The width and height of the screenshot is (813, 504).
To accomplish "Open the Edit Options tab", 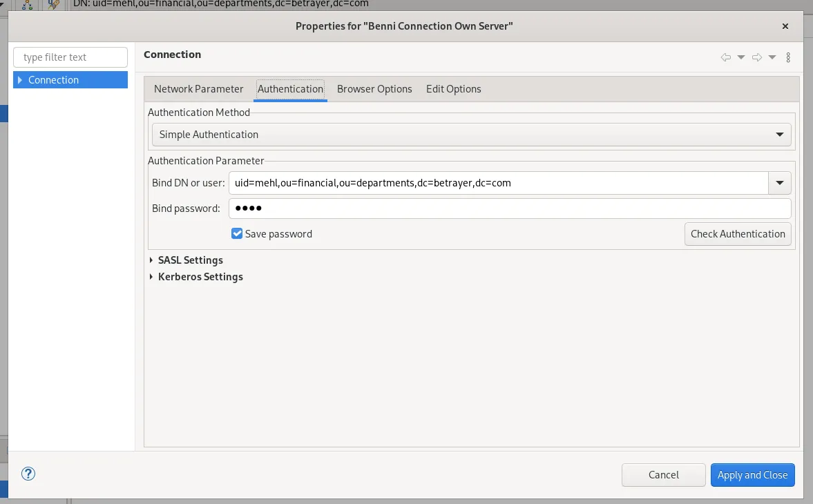I will click(x=453, y=89).
